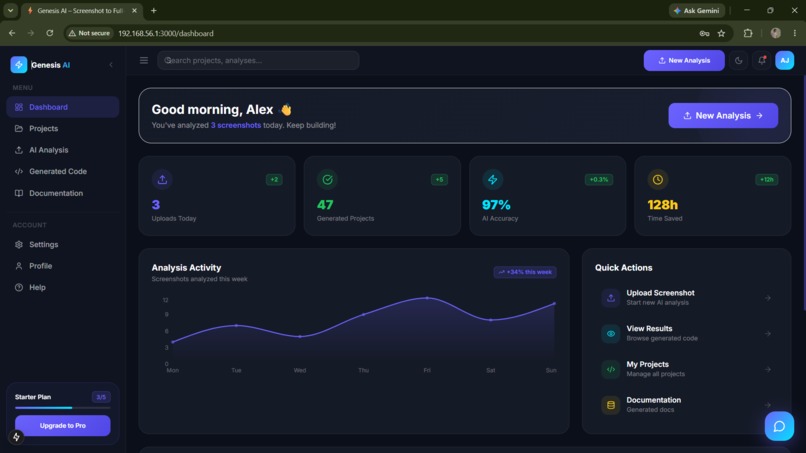Image resolution: width=806 pixels, height=453 pixels.
Task: Open Projects in the sidebar
Action: [63, 129]
